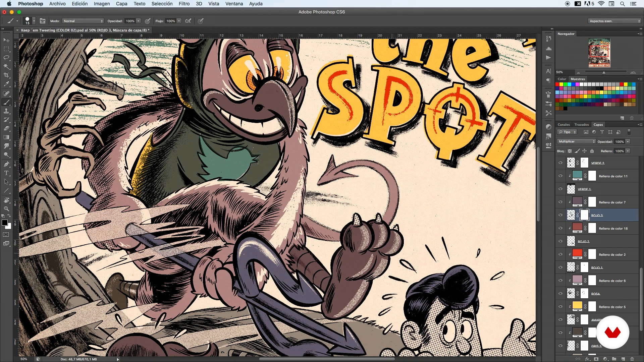Open the Tipo layer filter dropdown
Viewport: 644px width, 362px height.
tap(567, 132)
